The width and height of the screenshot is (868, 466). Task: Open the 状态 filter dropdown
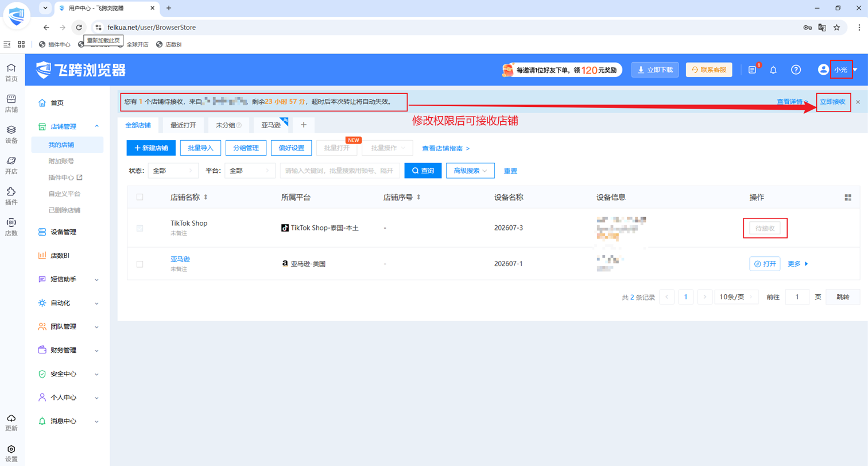pyautogui.click(x=173, y=171)
